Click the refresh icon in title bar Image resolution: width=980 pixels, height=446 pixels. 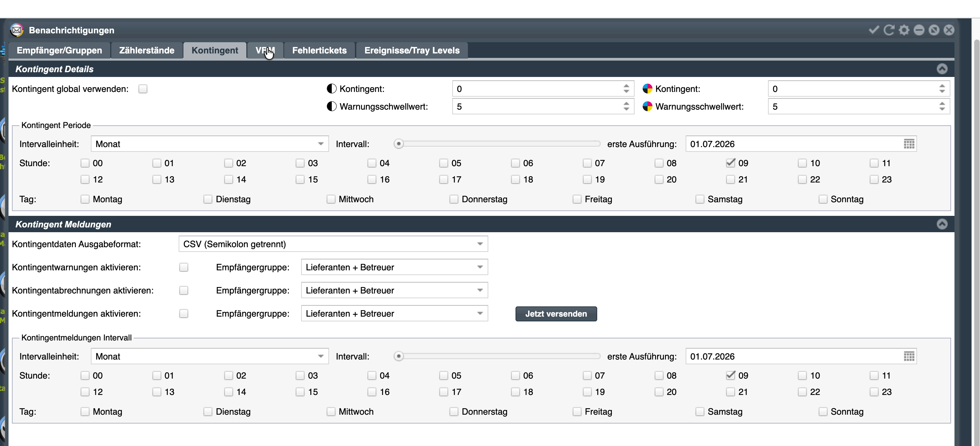click(889, 30)
